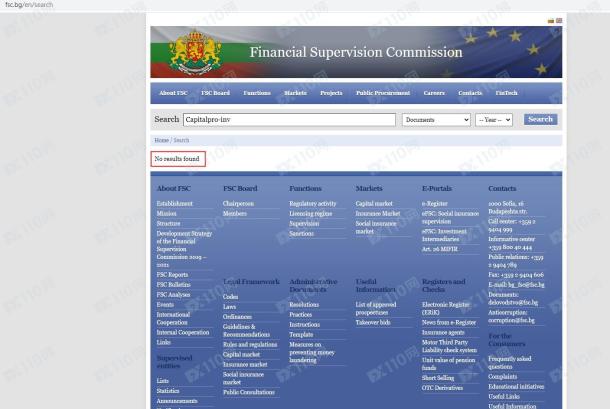
Task: Open Resolutions footer link
Action: [x=304, y=305]
